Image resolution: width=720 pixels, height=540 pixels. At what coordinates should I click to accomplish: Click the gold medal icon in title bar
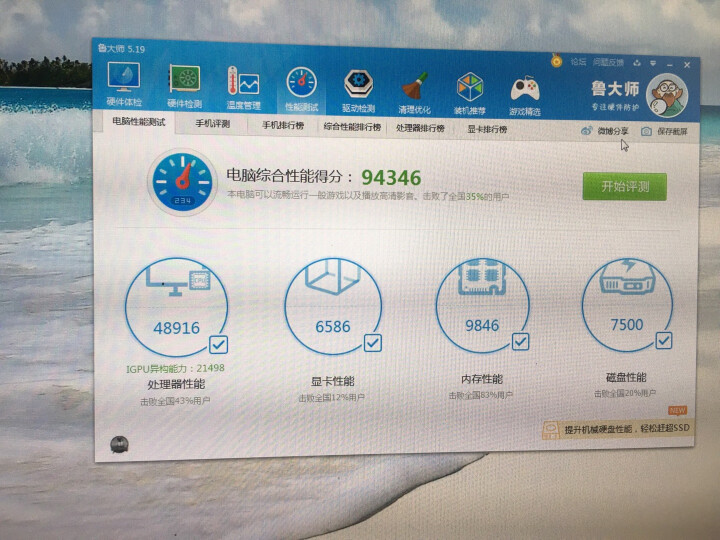point(556,60)
